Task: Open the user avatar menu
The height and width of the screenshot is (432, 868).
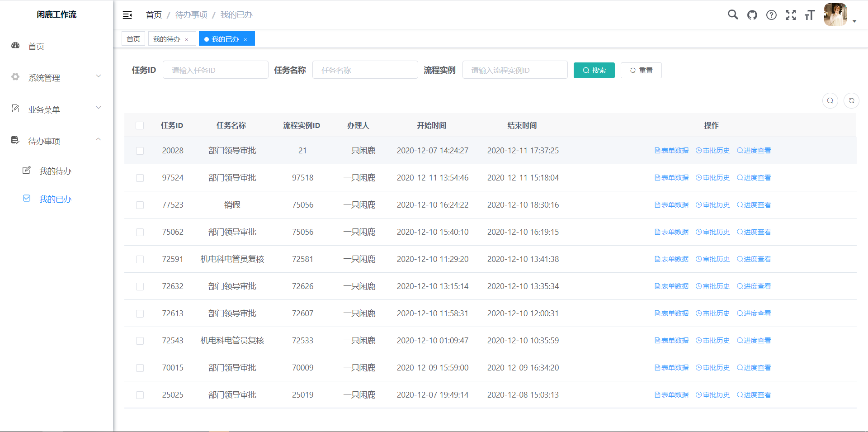Action: coord(835,14)
